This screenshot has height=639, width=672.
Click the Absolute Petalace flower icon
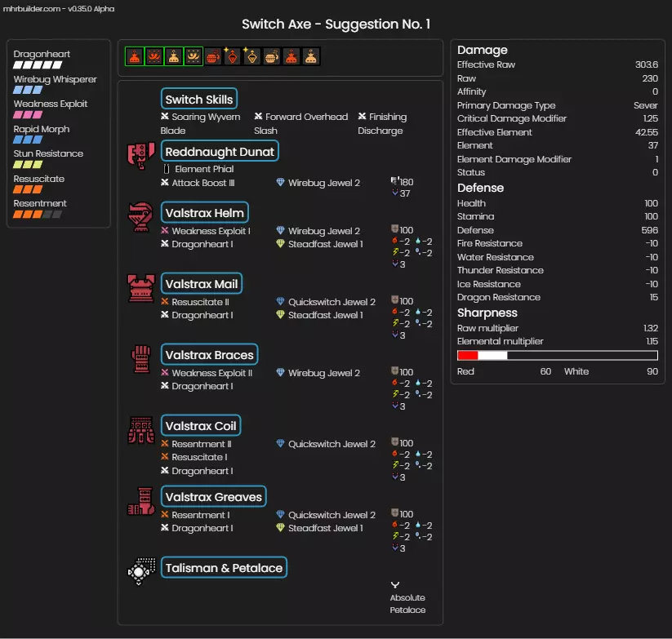pos(395,584)
